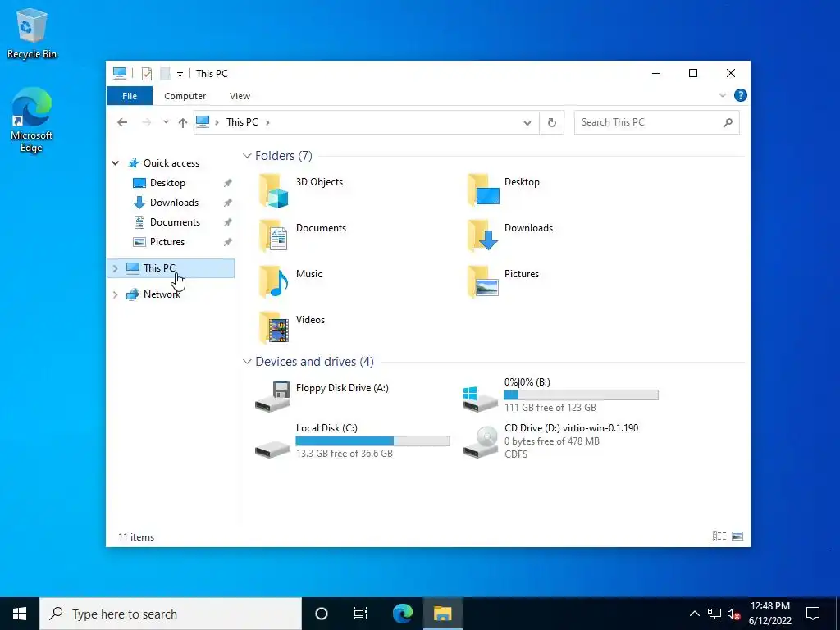Select the Music folder
The height and width of the screenshot is (630, 840).
(290, 282)
